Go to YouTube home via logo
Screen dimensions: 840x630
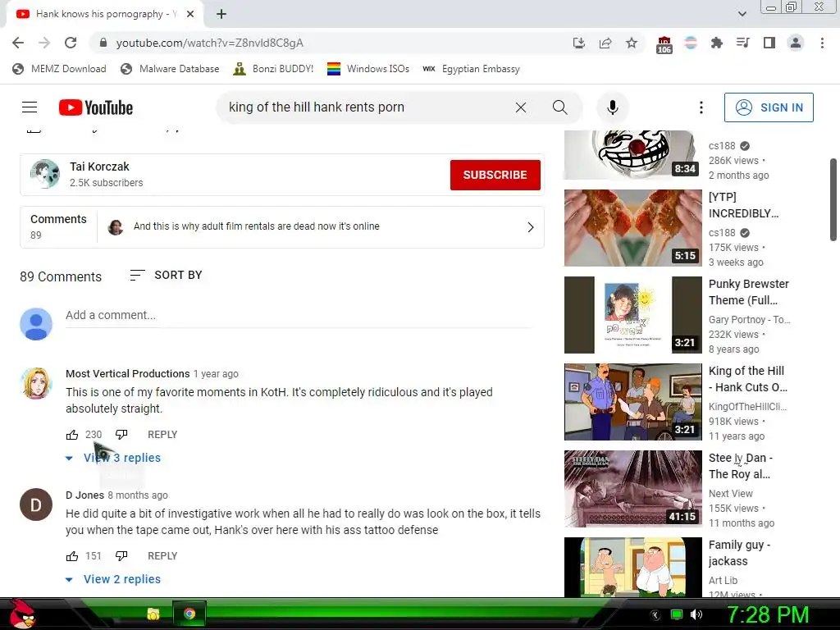click(x=96, y=107)
